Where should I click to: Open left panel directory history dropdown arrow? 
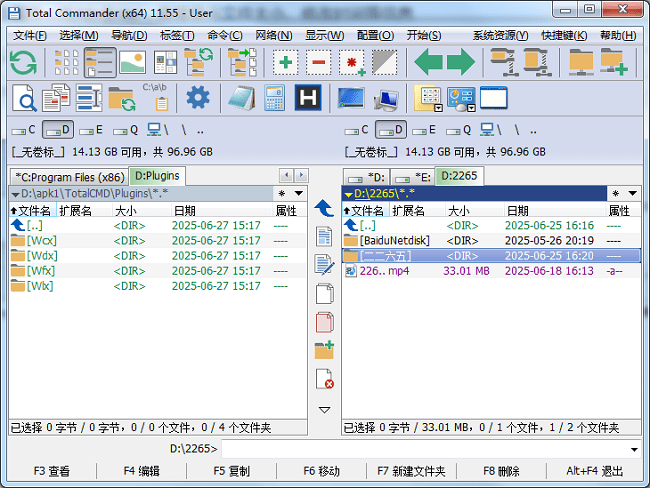pos(298,193)
